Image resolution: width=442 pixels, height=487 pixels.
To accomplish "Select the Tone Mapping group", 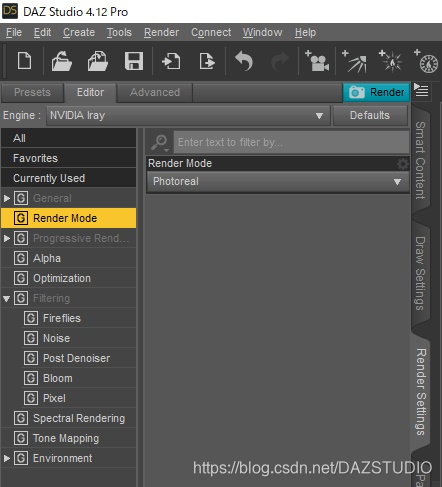I will [x=69, y=438].
